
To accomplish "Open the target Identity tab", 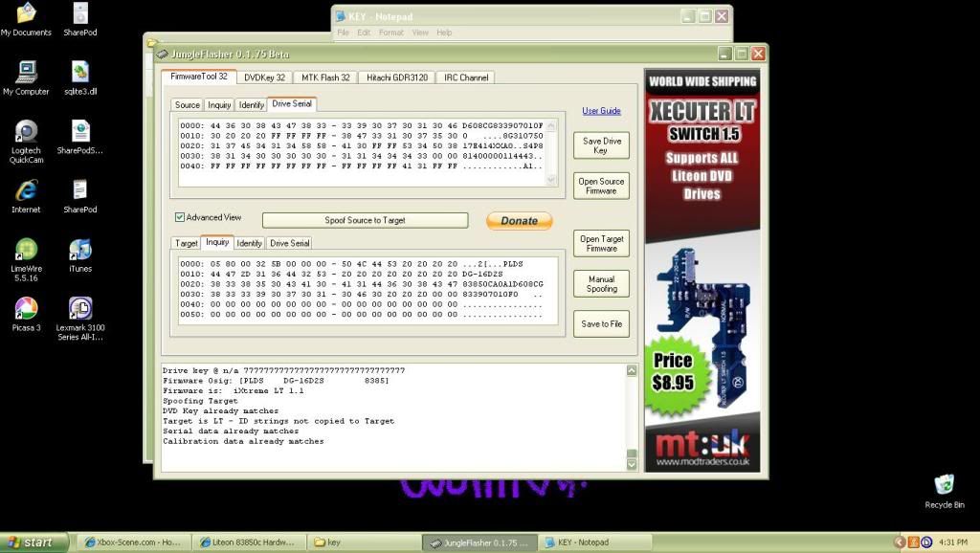I will (249, 243).
